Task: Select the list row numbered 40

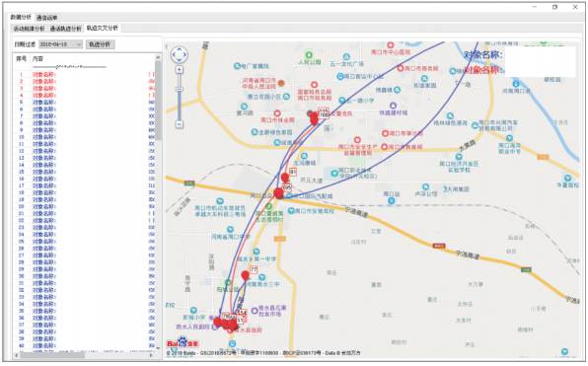Action: [85, 345]
